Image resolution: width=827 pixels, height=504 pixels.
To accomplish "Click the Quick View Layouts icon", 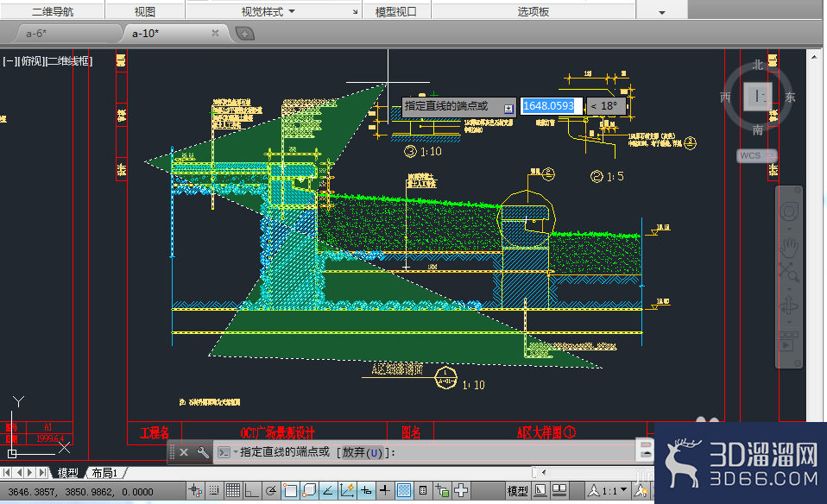I will point(540,491).
